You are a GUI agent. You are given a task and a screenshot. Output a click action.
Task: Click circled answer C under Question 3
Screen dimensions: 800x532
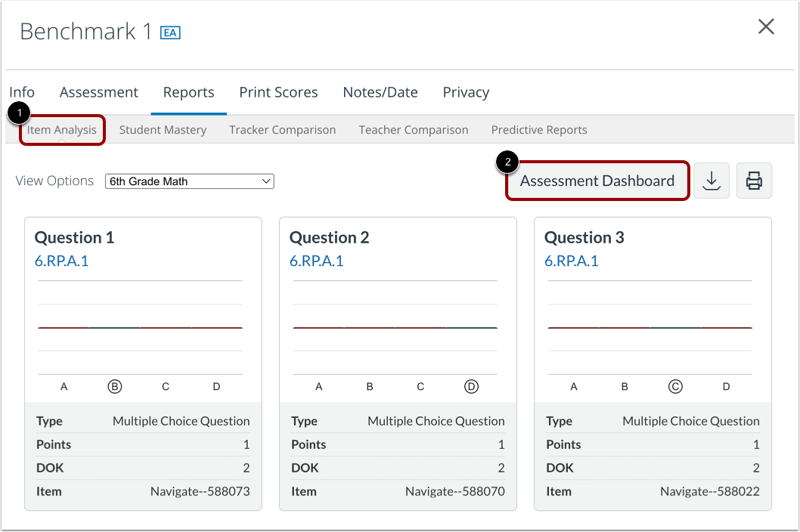[x=675, y=387]
